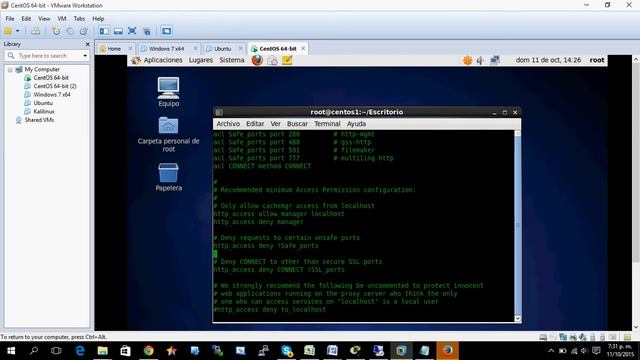Open the VMware View menu
The height and width of the screenshot is (360, 640).
pyautogui.click(x=44, y=19)
